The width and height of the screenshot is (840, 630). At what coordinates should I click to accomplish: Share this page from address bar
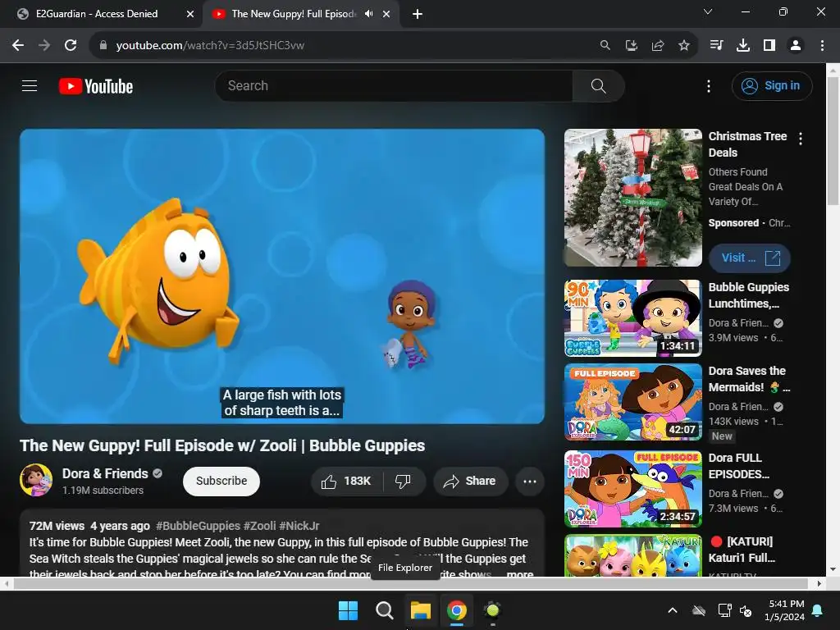coord(657,46)
